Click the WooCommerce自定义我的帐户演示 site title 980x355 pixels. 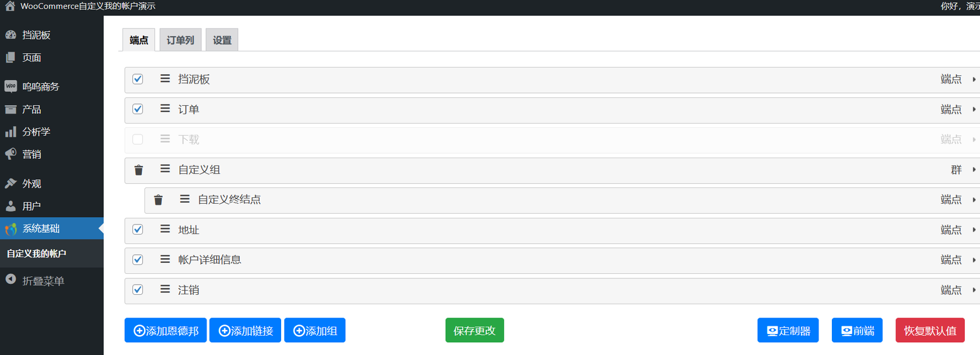[88, 6]
